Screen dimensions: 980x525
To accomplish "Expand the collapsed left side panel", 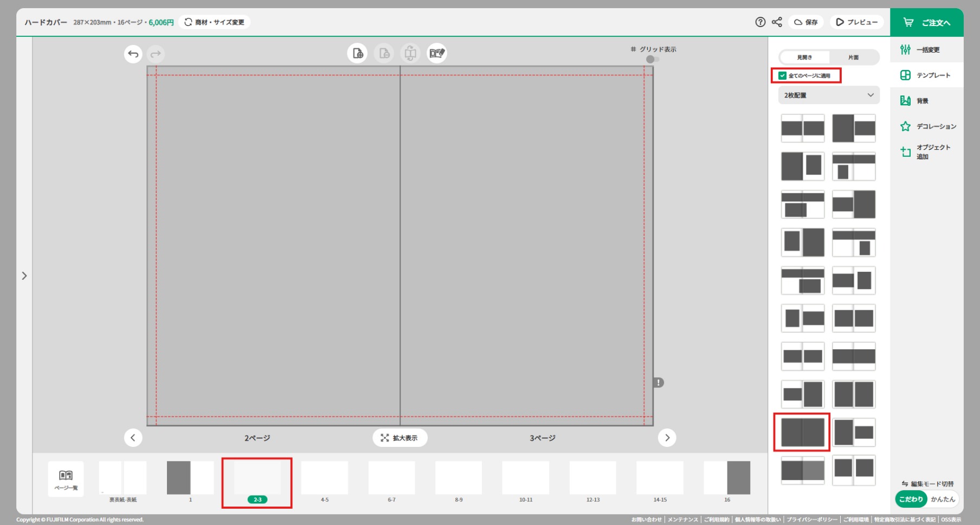I will coord(24,276).
